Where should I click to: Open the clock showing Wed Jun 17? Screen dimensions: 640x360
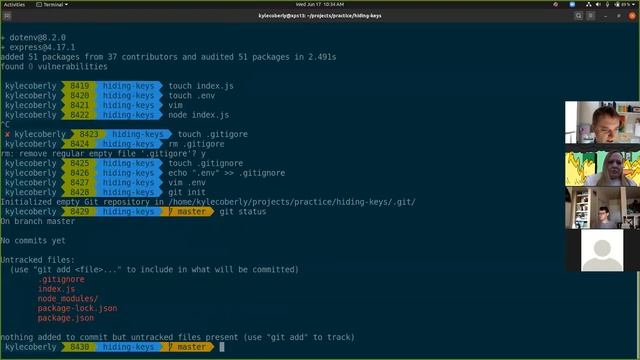coord(320,4)
